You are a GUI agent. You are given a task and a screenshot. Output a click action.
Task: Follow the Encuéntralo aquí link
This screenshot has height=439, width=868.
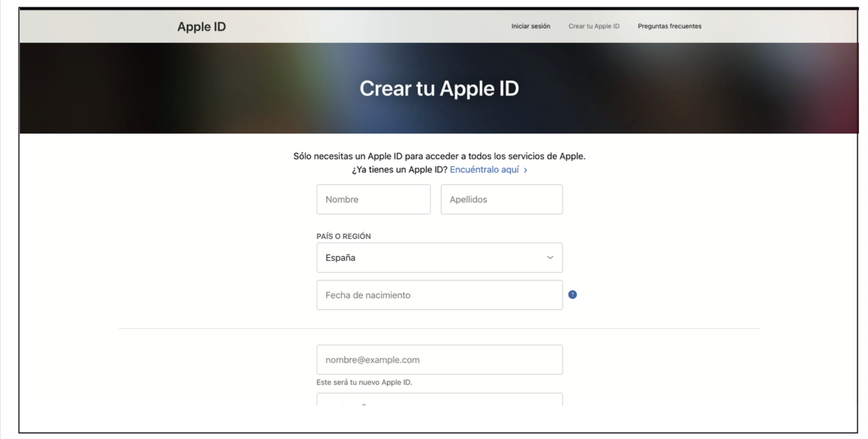(x=489, y=170)
